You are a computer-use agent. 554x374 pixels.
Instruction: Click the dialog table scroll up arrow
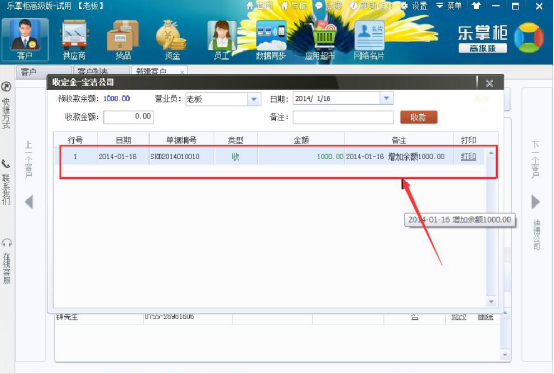pos(491,153)
